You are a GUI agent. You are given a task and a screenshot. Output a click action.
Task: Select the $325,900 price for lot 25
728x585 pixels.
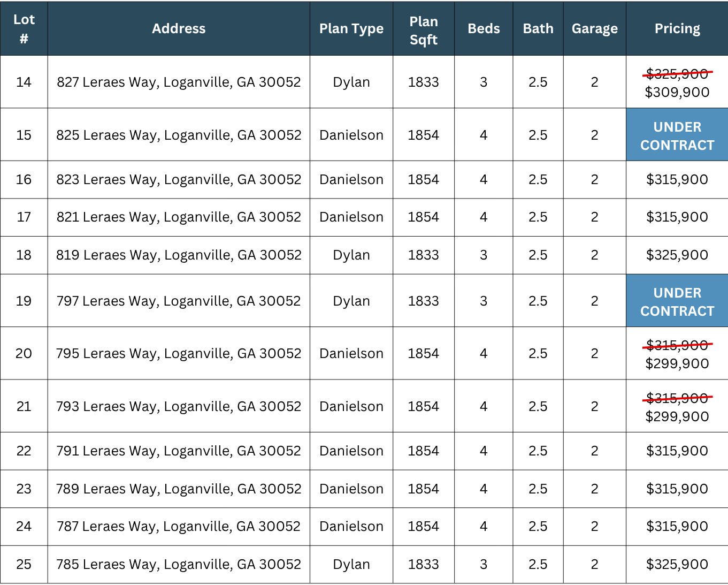677,564
